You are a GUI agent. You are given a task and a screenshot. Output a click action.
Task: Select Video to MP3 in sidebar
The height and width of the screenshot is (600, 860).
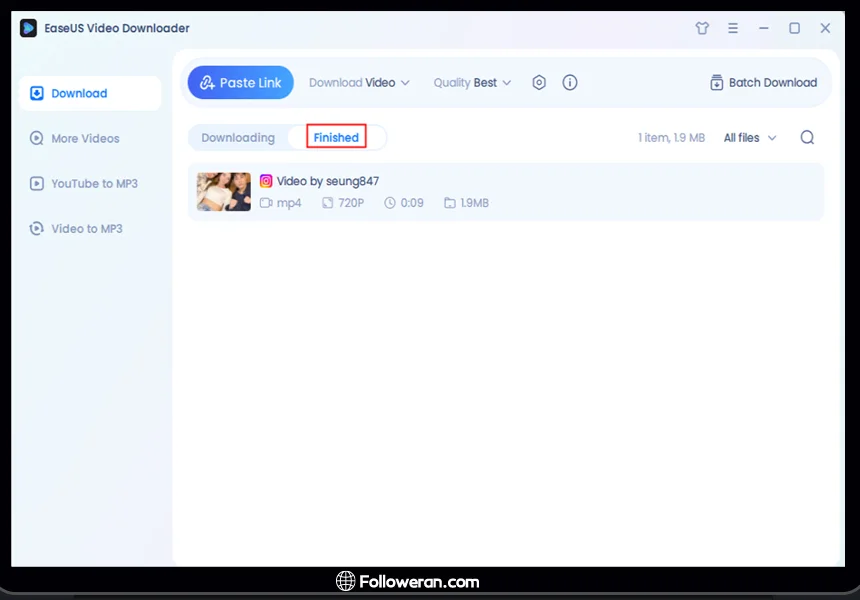click(x=86, y=229)
